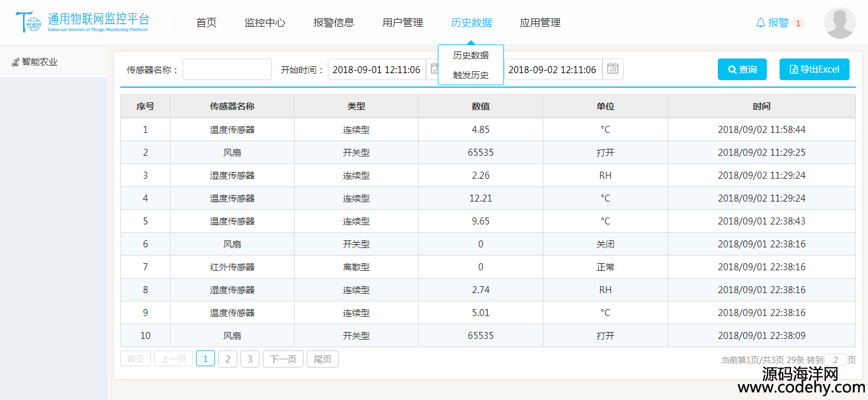Click the page jump number field
Screen dimensions: 868x400
tap(835, 360)
